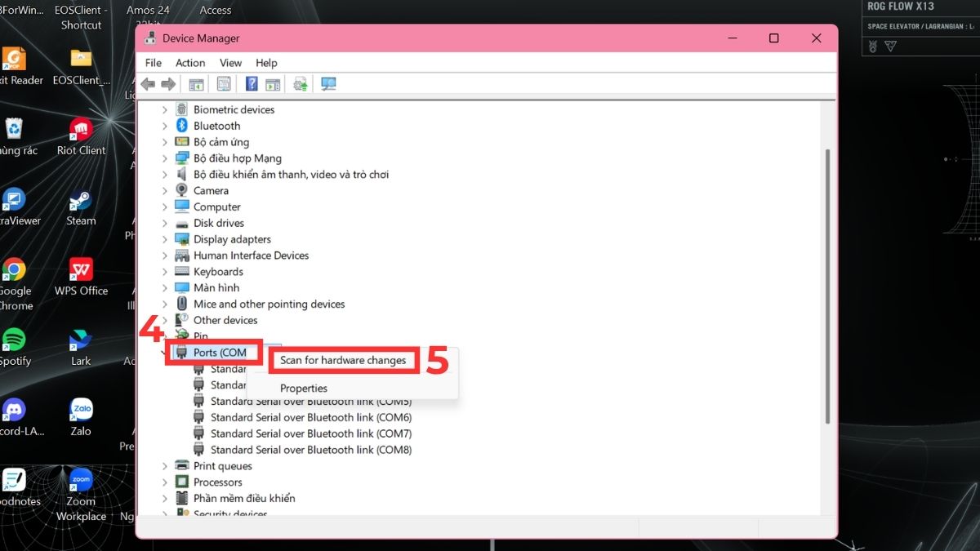This screenshot has height=551, width=980.
Task: Expand the Biometric devices node
Action: coord(165,109)
